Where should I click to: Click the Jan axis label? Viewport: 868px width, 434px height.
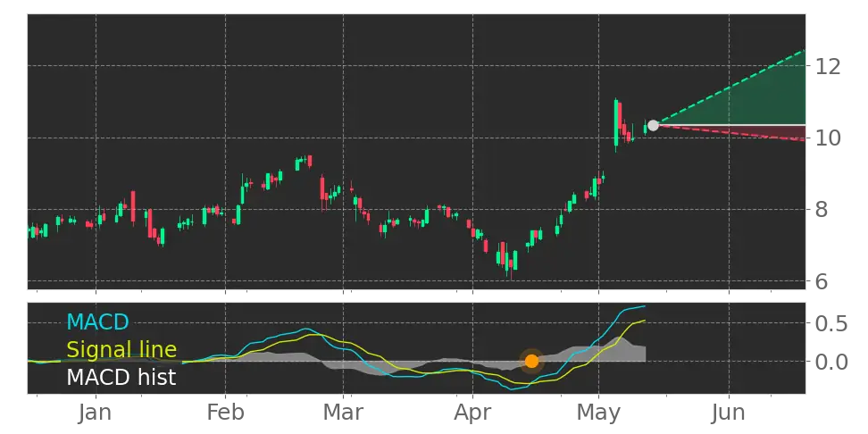pos(96,413)
